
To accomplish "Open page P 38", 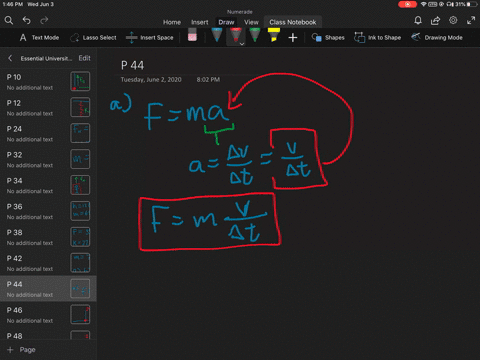I will click(x=48, y=237).
